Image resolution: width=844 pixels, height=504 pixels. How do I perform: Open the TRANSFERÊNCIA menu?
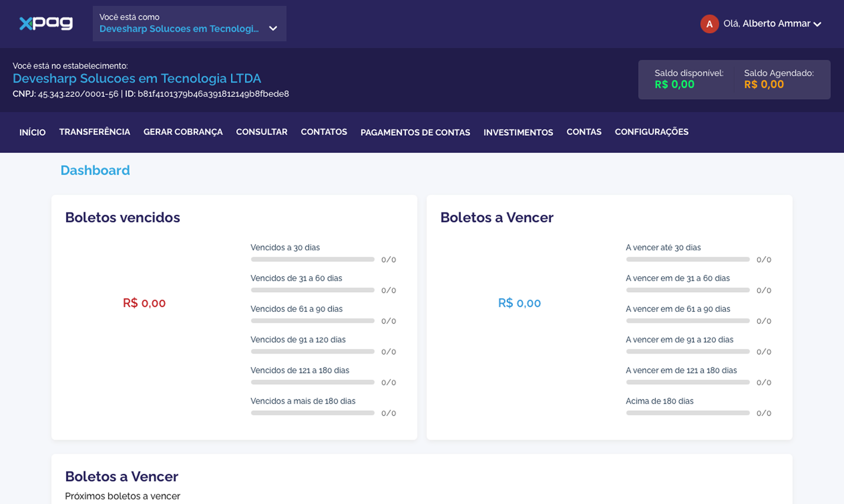[x=94, y=132]
